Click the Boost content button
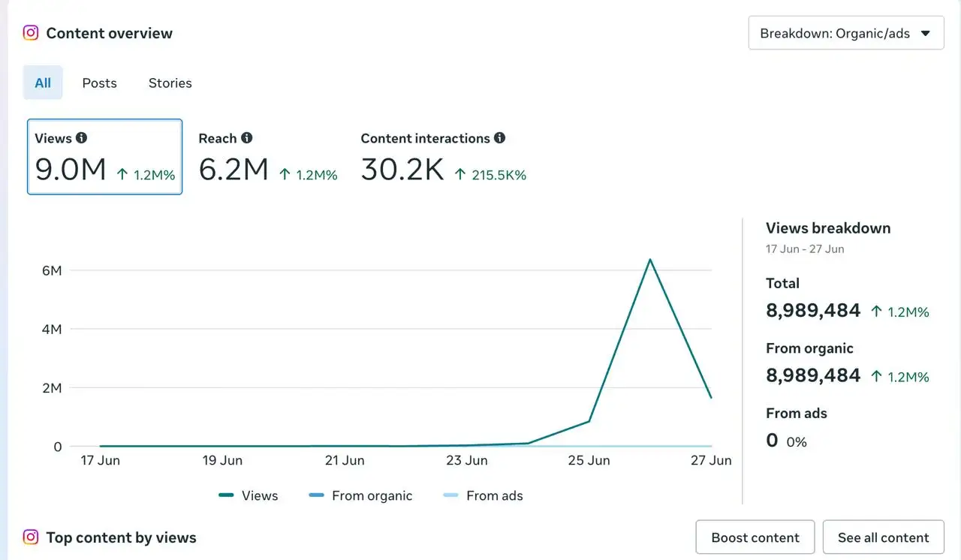Viewport: 961px width, 560px height. coord(755,537)
